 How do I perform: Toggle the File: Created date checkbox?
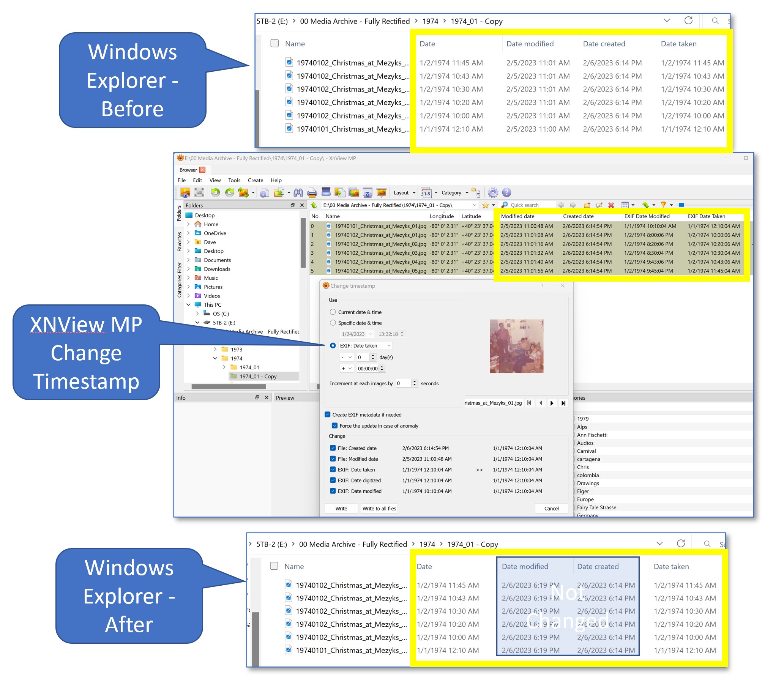pyautogui.click(x=333, y=448)
